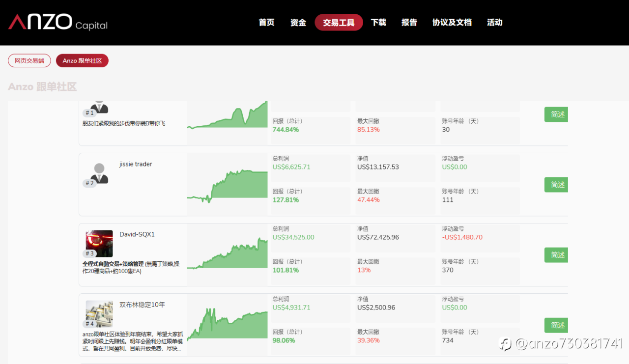Select equity value US$2,500.96
The height and width of the screenshot is (364, 629).
click(376, 308)
